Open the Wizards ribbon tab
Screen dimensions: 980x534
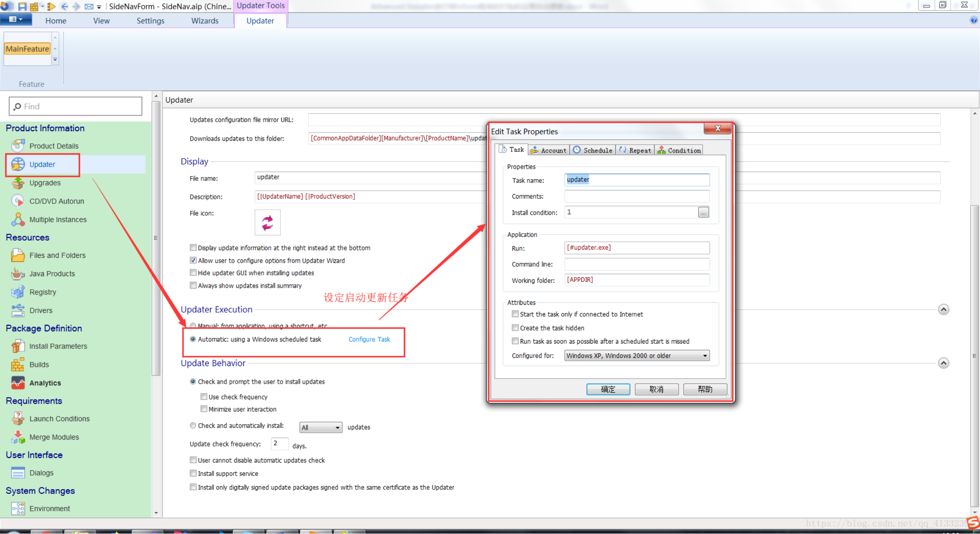(x=205, y=21)
